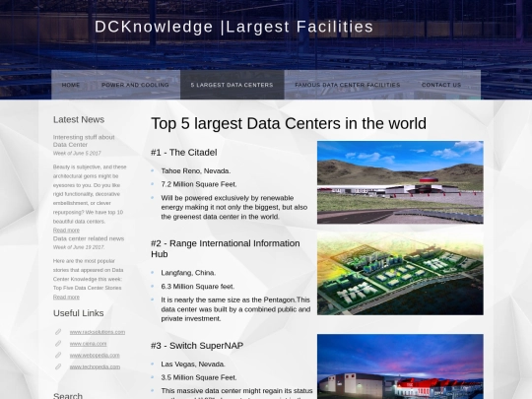Viewport: 532px width, 399px height.
Task: Click the renewable energy description paragraph
Action: pos(234,207)
